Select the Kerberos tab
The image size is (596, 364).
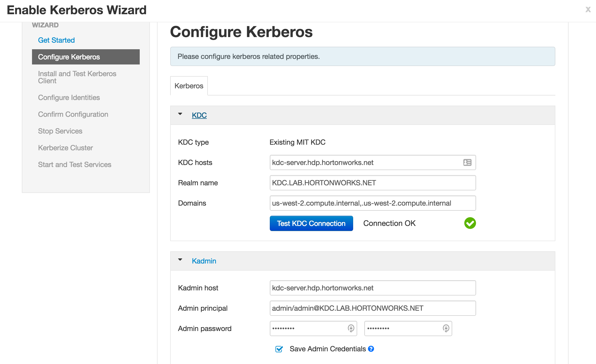[x=189, y=86]
